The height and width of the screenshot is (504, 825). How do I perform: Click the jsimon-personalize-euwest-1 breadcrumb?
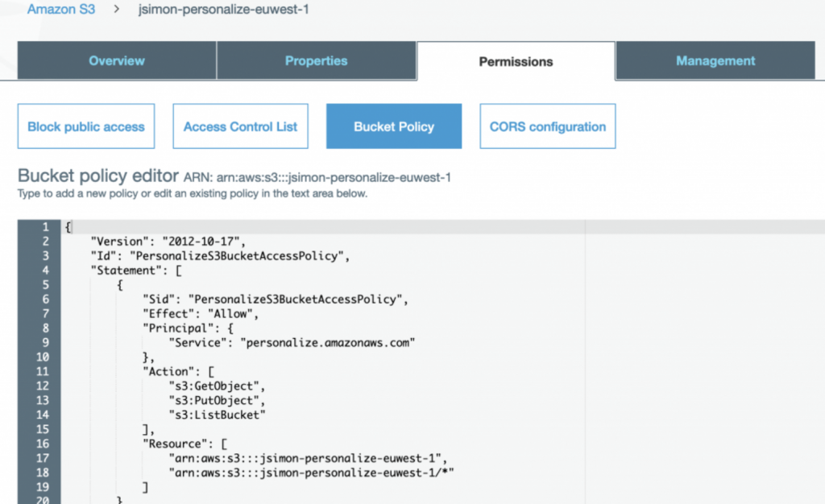tap(224, 10)
